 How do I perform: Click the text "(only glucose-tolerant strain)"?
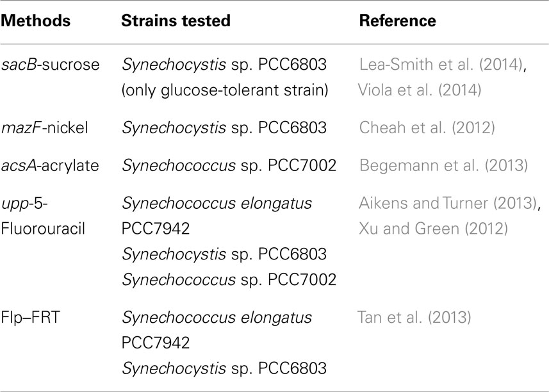pyautogui.click(x=225, y=90)
